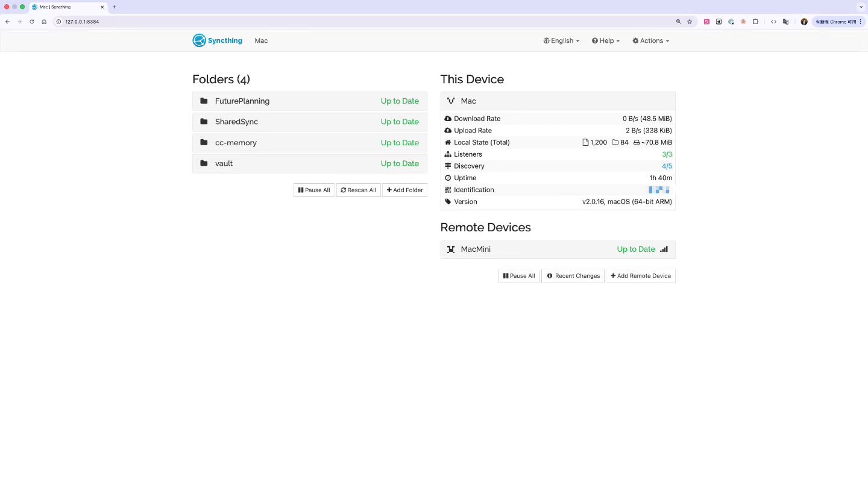Click the FuturePlanning folder icon
The image size is (868, 488).
click(204, 101)
